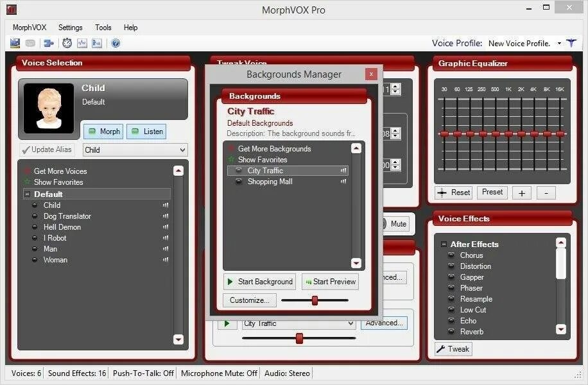Click the Customize... button
The width and height of the screenshot is (588, 385).
[x=249, y=300]
